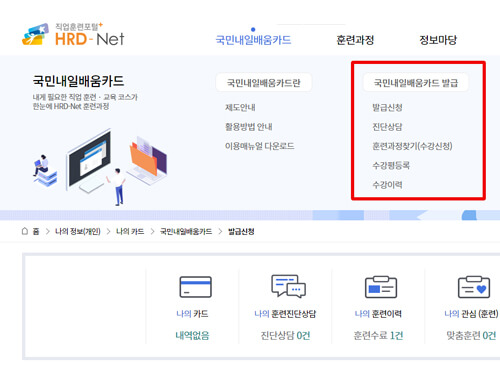500x370 pixels.
Task: Click the computer illustration banner image
Action: tap(100, 167)
